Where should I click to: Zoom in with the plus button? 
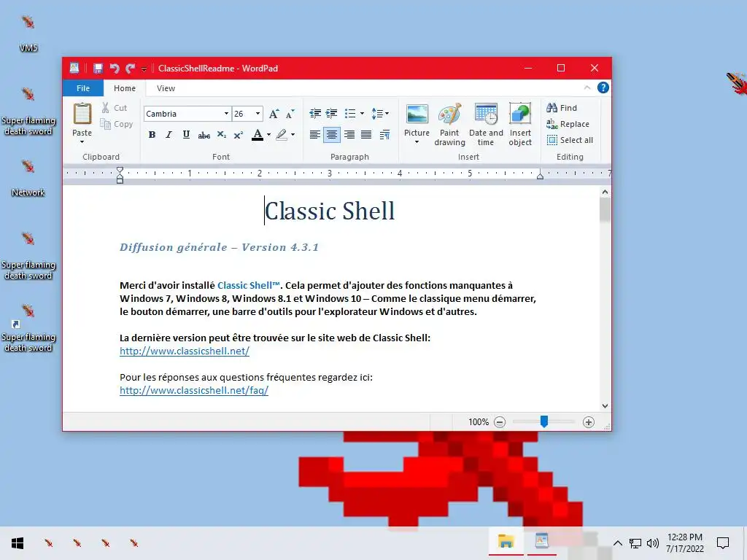589,422
